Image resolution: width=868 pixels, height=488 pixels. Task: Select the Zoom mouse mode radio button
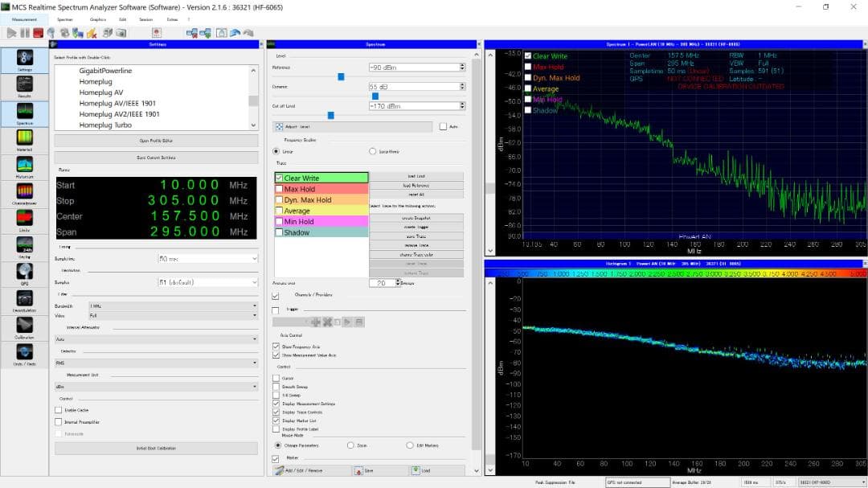(351, 445)
